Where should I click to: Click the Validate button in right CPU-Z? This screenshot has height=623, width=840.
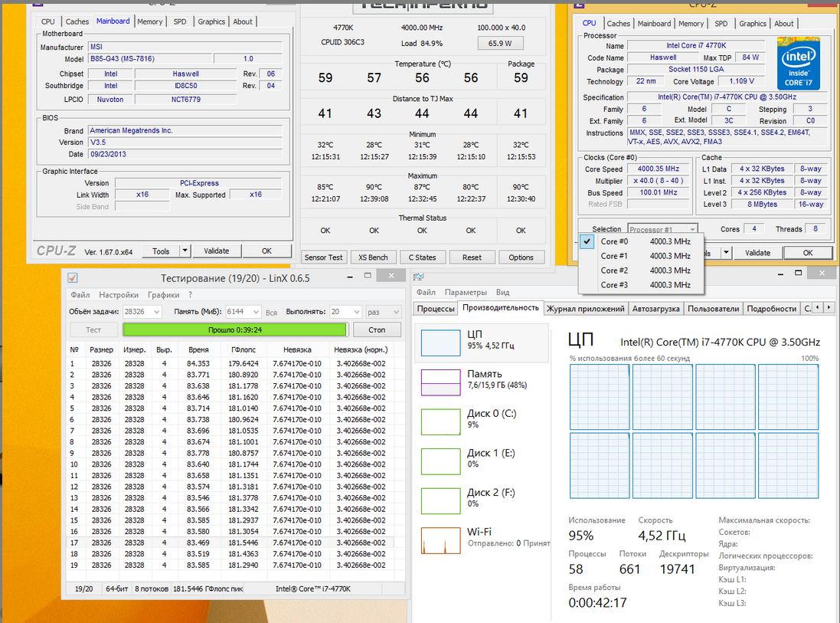(x=757, y=253)
